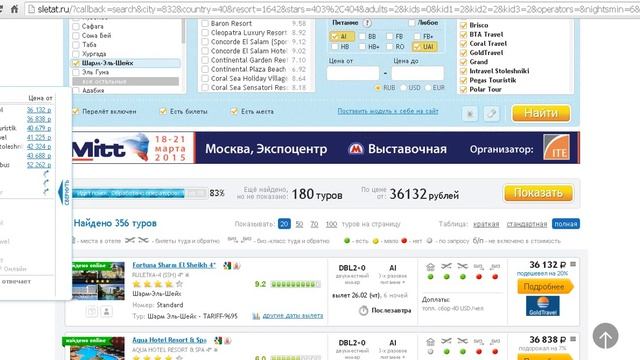Click the Цена от input field

[x=353, y=73]
